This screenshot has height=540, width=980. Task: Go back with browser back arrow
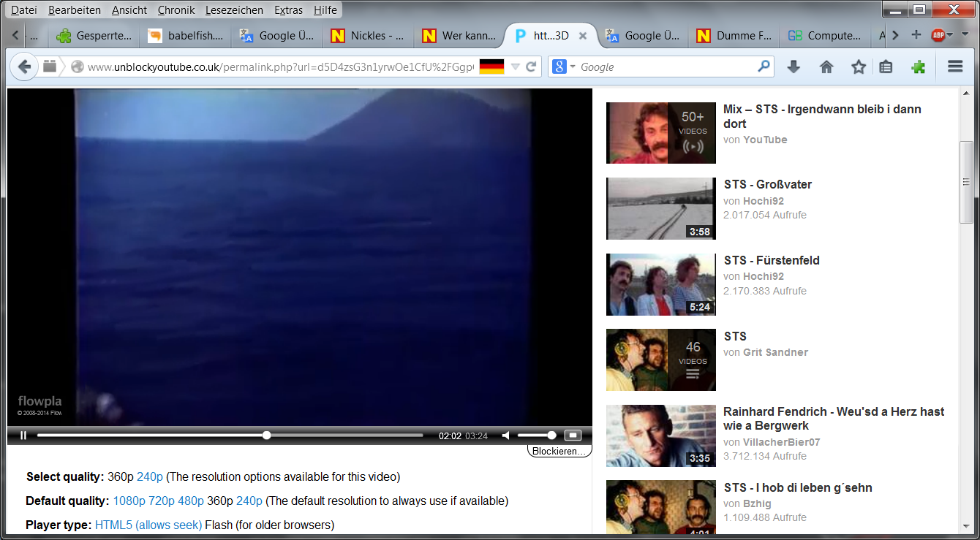24,66
